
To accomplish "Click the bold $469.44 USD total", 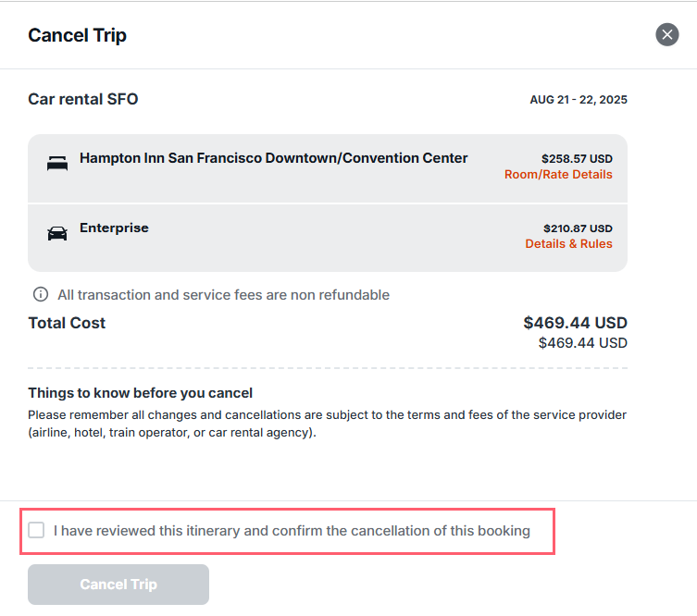I will pos(575,323).
